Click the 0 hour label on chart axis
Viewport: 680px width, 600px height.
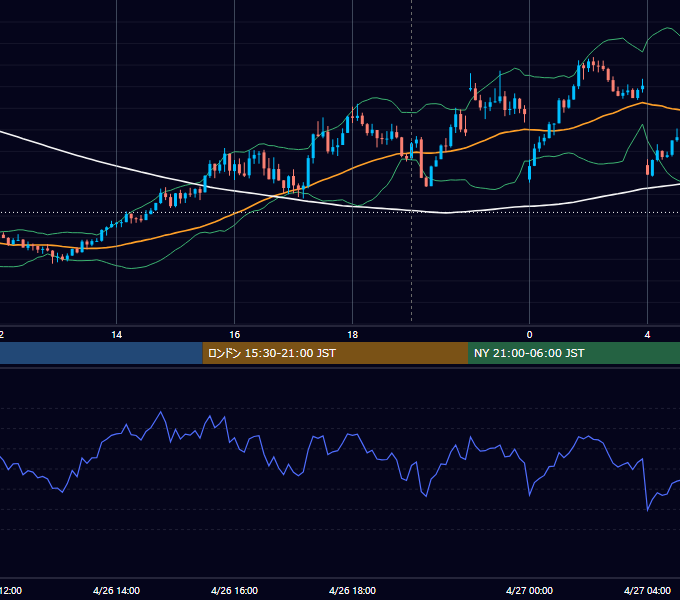pos(529,335)
